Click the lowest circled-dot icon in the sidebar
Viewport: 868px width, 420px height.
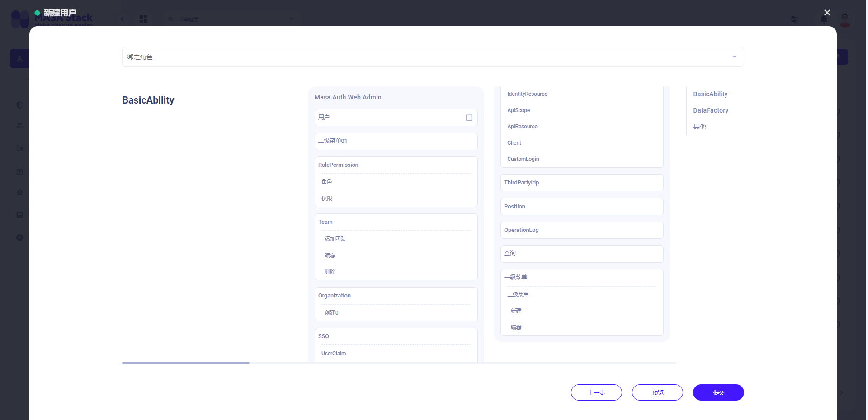19,237
